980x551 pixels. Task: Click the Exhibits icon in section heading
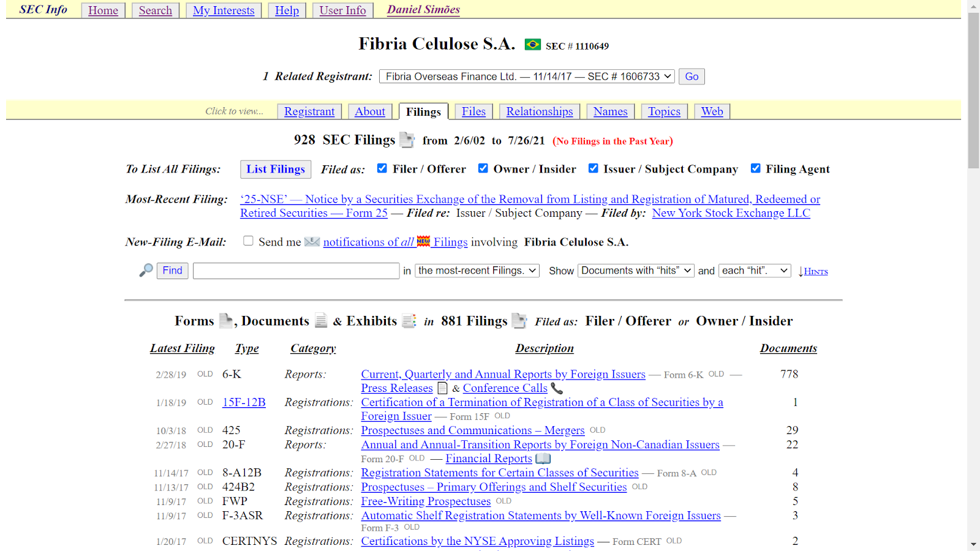(409, 321)
